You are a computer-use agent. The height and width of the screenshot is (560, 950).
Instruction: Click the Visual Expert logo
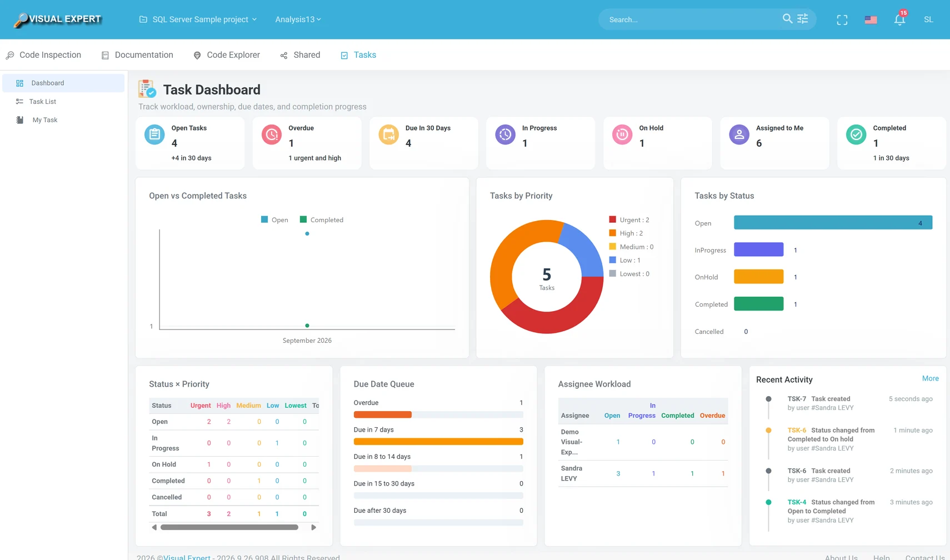tap(58, 19)
